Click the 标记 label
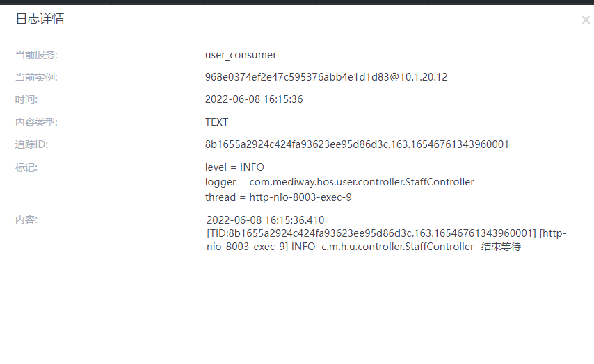 (26, 167)
